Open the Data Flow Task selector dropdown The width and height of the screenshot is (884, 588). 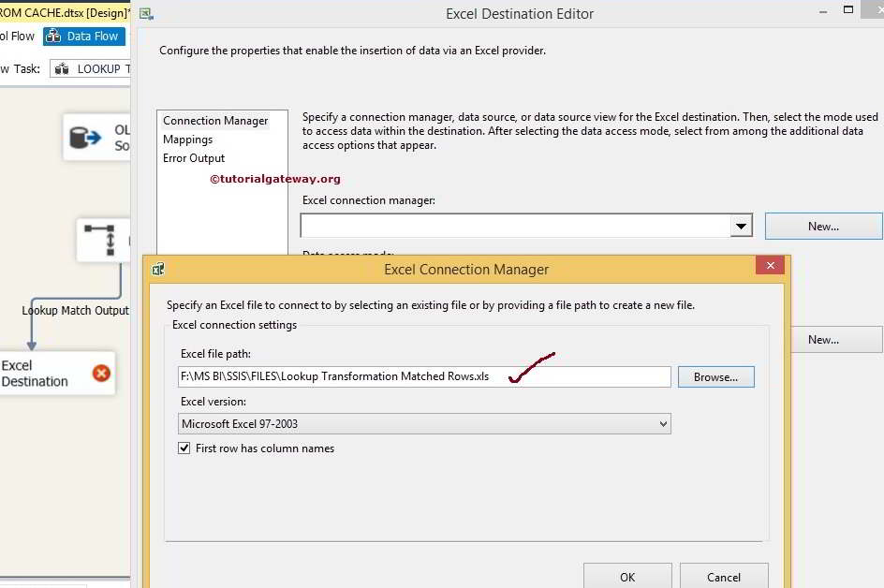tap(94, 68)
